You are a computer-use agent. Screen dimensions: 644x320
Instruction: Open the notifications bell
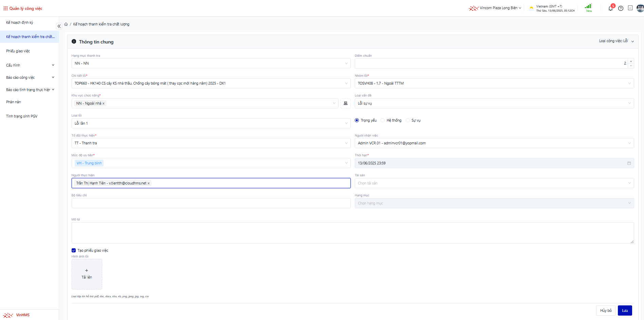coord(610,8)
